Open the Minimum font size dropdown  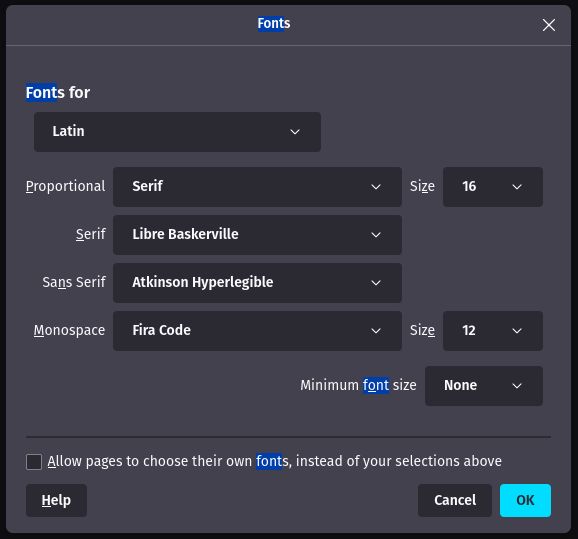(x=484, y=386)
